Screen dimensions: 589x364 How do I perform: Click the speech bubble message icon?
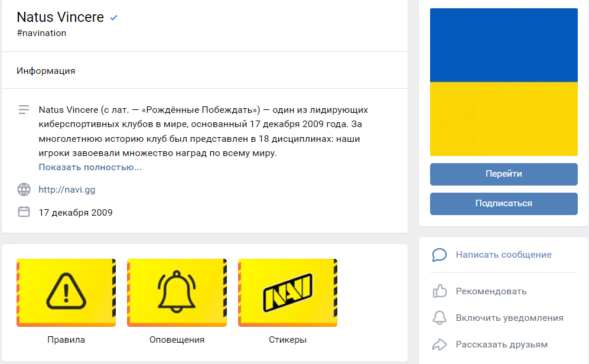tap(439, 255)
